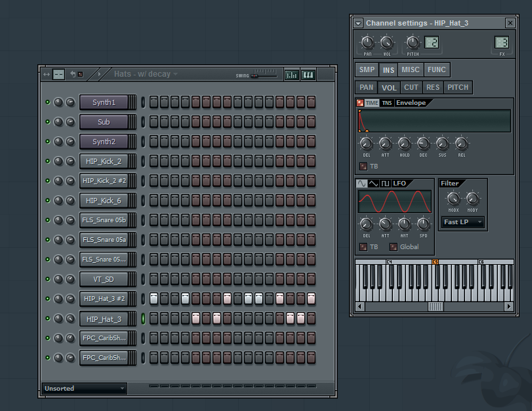This screenshot has height=411, width=532.
Task: Open Hats - w/ decay pattern dropdown
Action: pos(146,74)
